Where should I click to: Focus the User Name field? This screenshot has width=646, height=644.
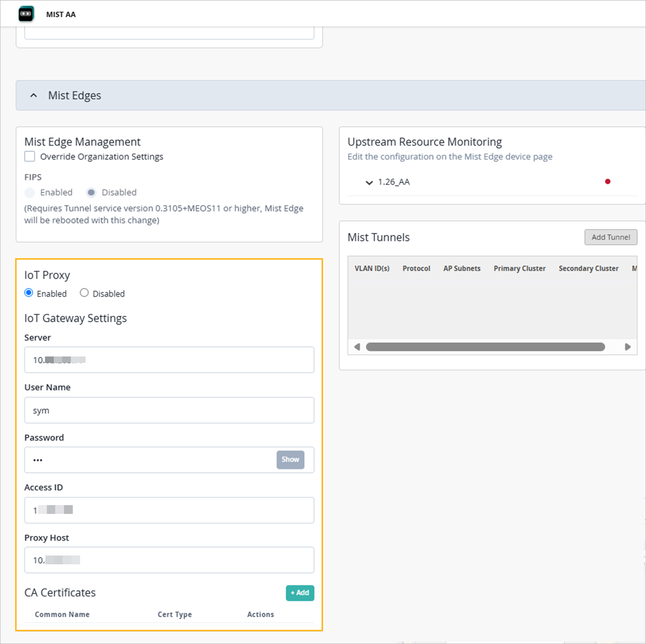[x=169, y=410]
